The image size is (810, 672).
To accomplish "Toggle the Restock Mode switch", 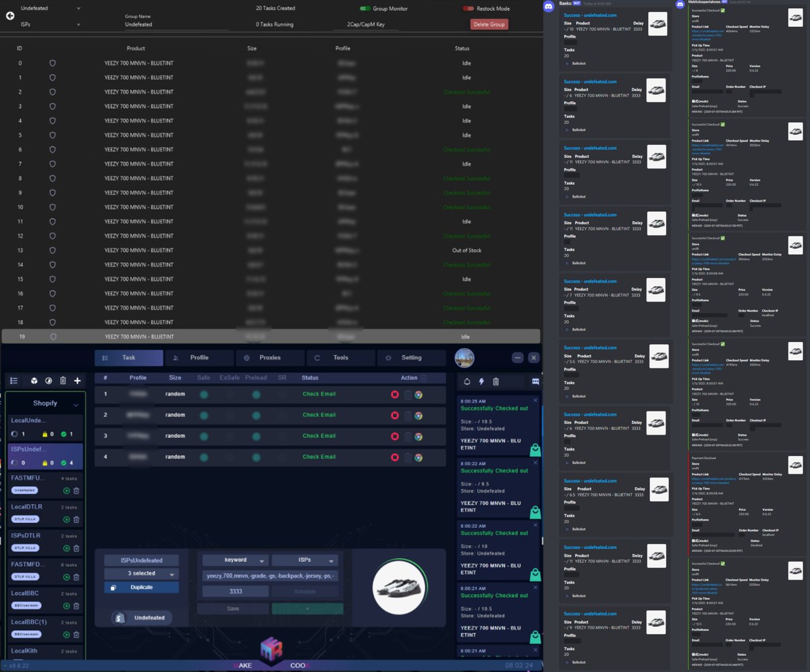I will [468, 8].
